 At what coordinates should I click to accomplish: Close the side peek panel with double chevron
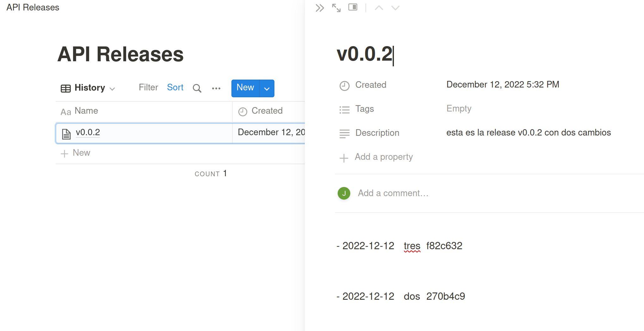pyautogui.click(x=320, y=8)
